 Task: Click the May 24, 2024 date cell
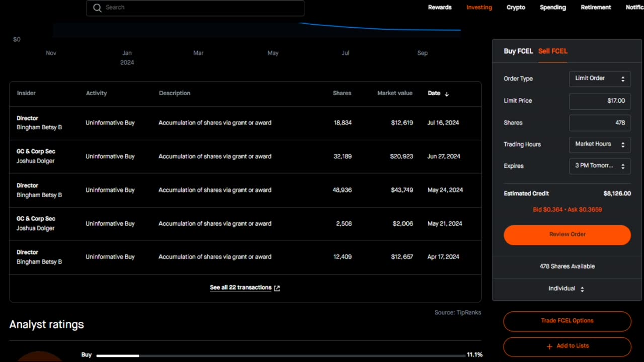pos(445,190)
